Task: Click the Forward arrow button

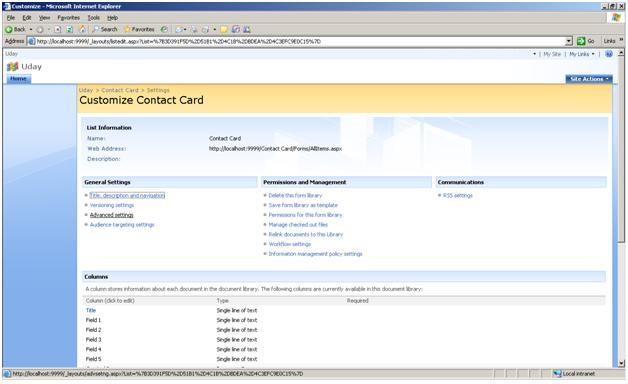Action: tap(40, 29)
